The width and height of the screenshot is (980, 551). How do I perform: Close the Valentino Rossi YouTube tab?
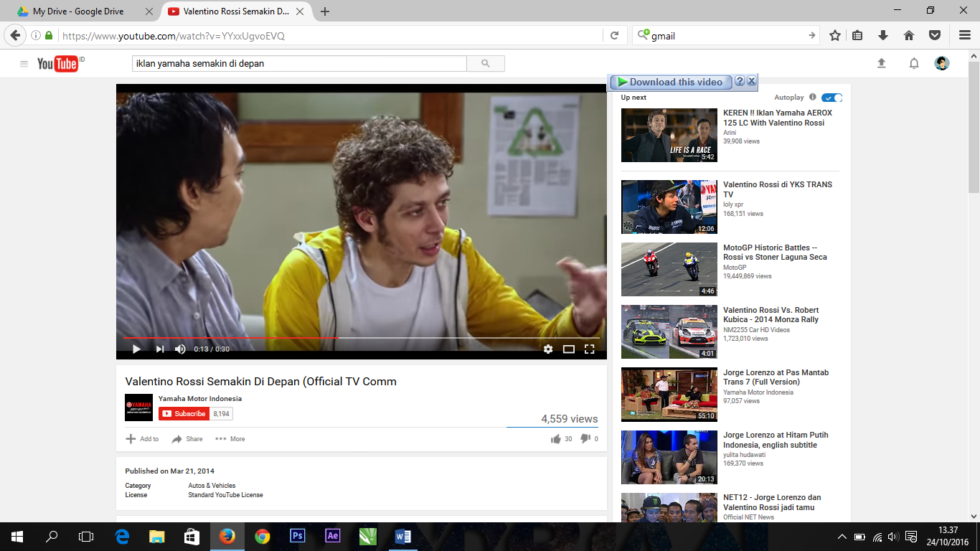[x=300, y=11]
